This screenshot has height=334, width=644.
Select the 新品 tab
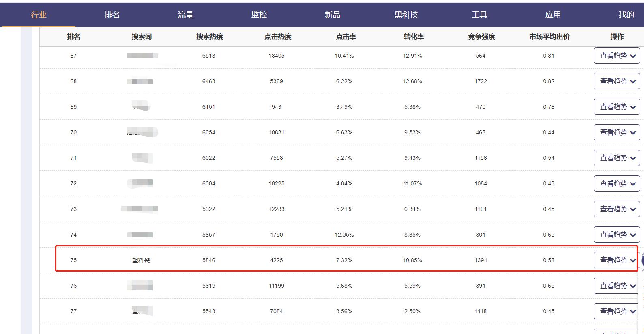point(332,15)
